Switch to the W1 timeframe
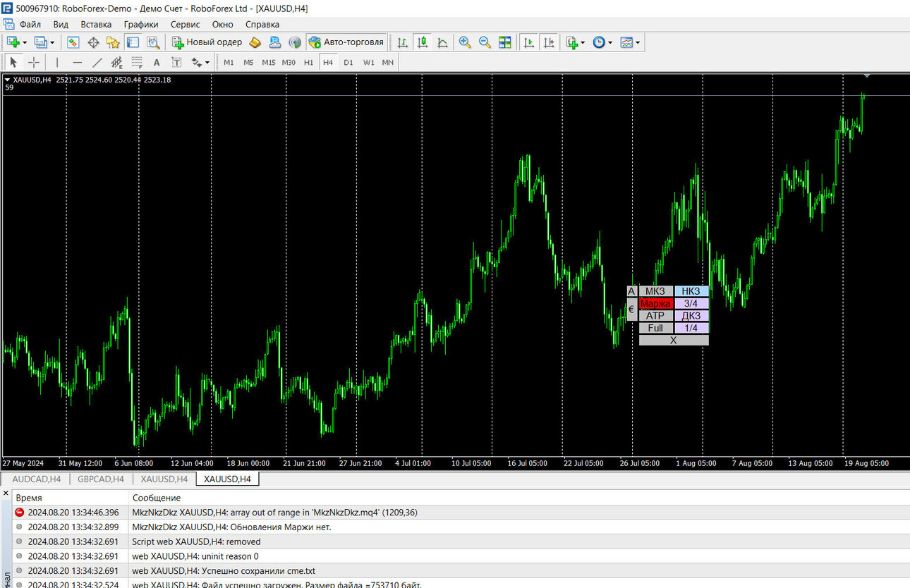 (x=368, y=62)
